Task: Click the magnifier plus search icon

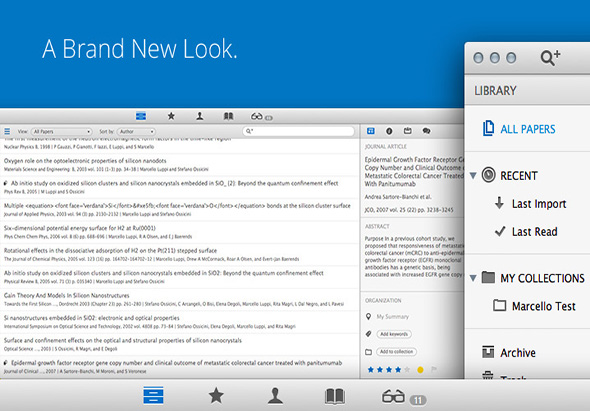Action: [550, 58]
